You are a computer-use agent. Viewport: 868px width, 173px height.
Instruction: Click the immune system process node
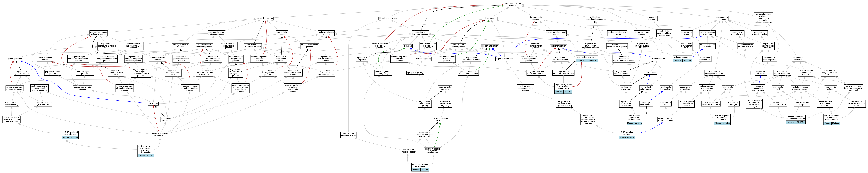[x=642, y=33]
